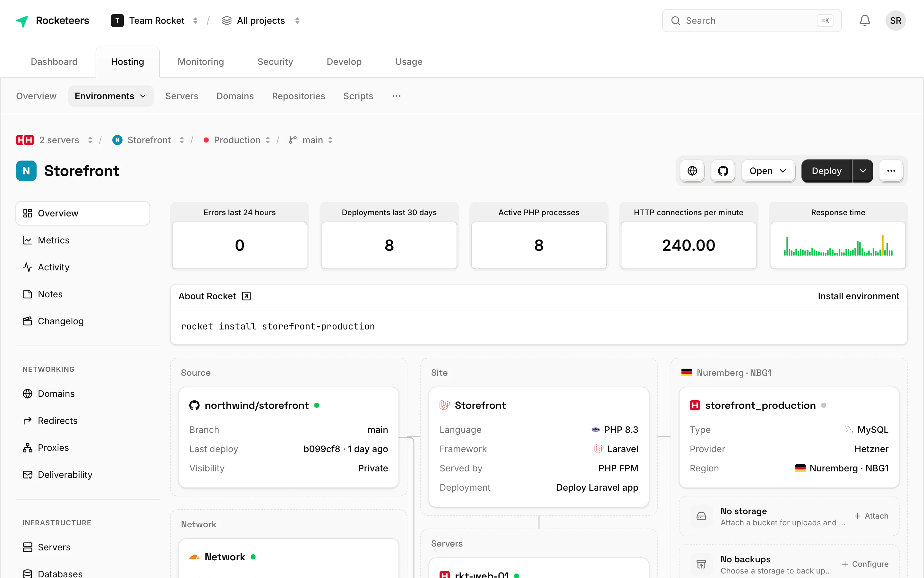Show more sub-navigation items after Scripts
Image resolution: width=924 pixels, height=578 pixels.
click(396, 96)
